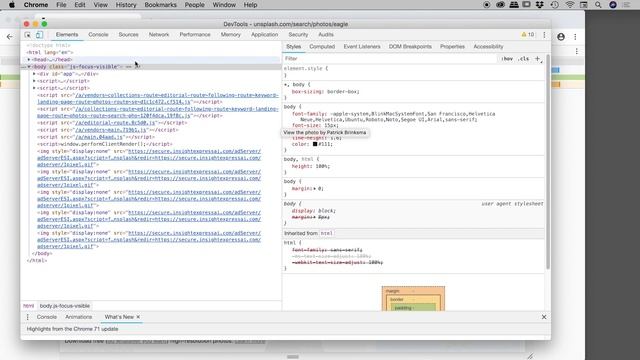This screenshot has height=360, width=640.
Task: Expand the margin shorthand triangle in body rule
Action: [315, 189]
